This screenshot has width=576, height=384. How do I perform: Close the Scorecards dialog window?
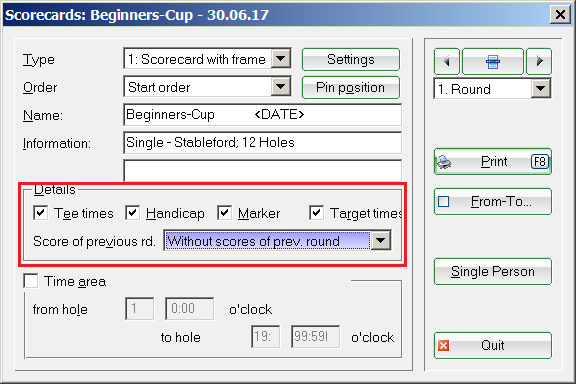[x=560, y=15]
